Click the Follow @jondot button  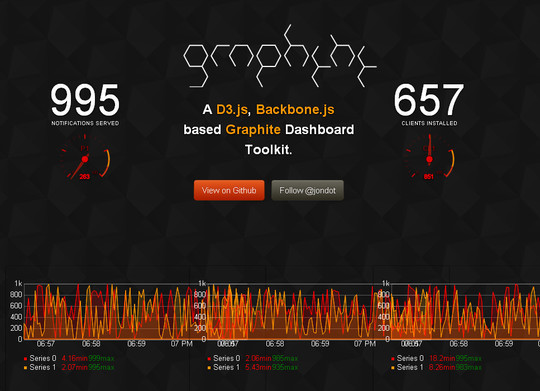tap(308, 190)
